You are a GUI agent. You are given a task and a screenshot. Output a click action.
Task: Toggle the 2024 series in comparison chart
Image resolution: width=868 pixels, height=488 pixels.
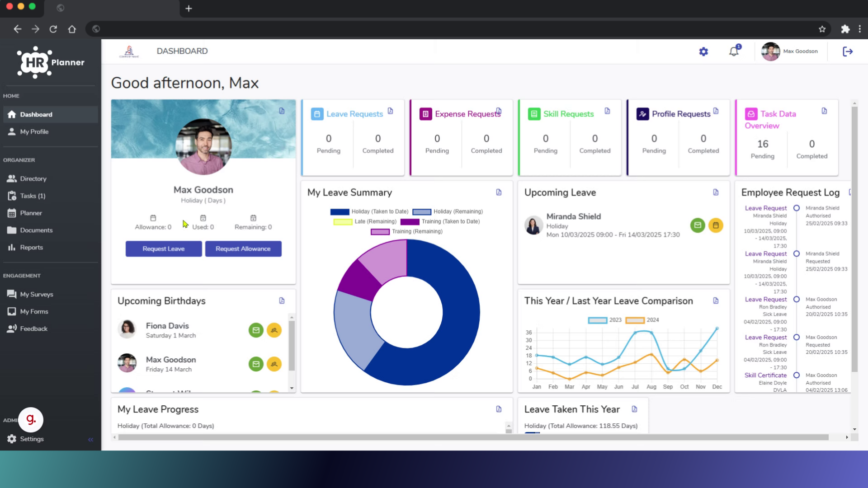click(642, 320)
